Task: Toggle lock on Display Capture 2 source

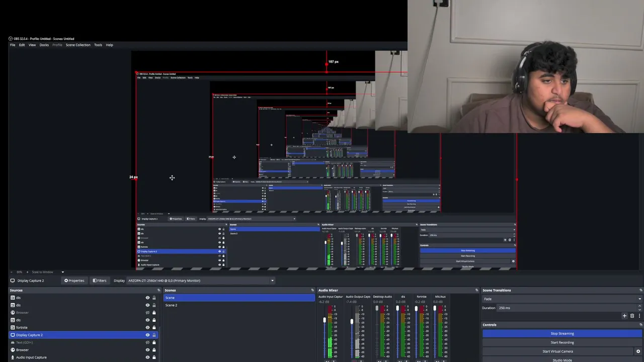Action: click(x=154, y=335)
